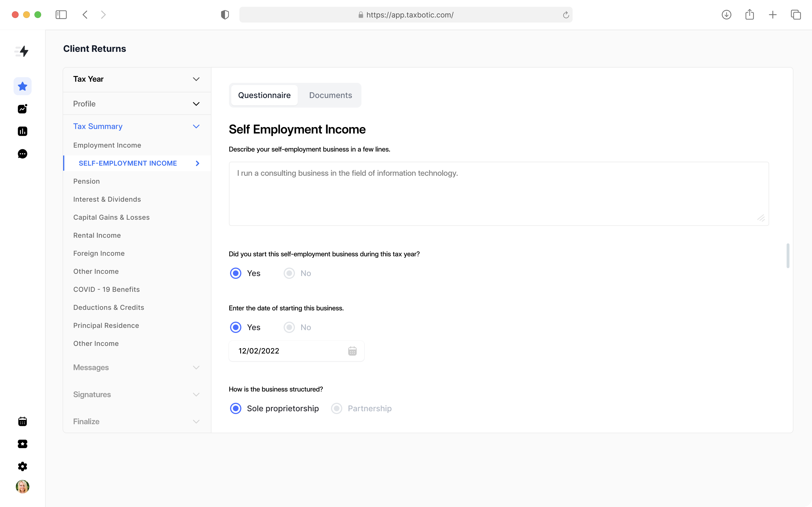The width and height of the screenshot is (812, 507).
Task: Select the Questionnaire tab
Action: [x=264, y=95]
